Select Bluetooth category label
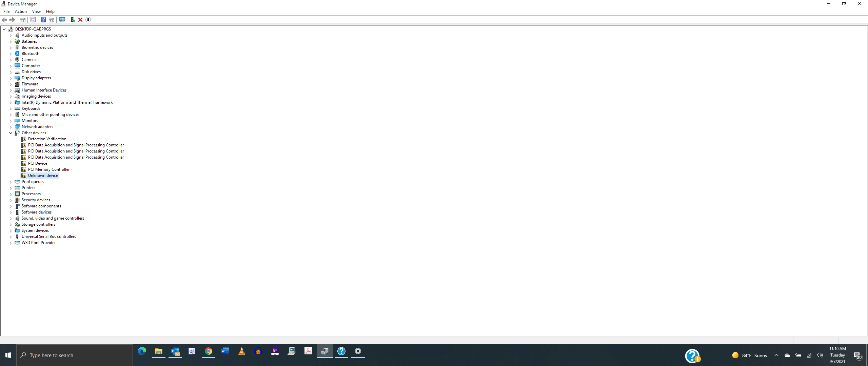868x366 pixels. coord(31,54)
